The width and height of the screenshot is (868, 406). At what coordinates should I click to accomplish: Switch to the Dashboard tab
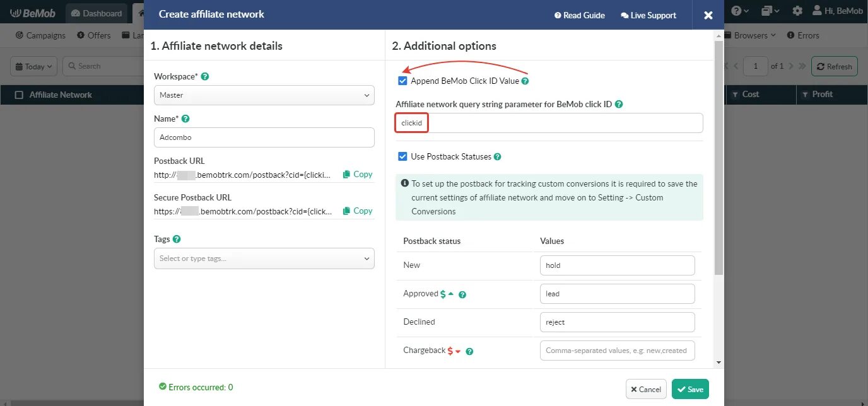point(96,13)
